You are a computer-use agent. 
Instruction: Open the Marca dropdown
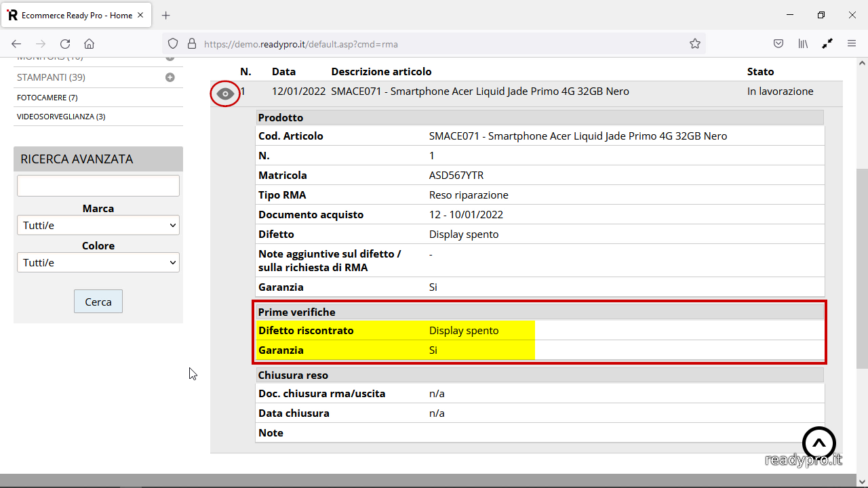[x=98, y=225]
